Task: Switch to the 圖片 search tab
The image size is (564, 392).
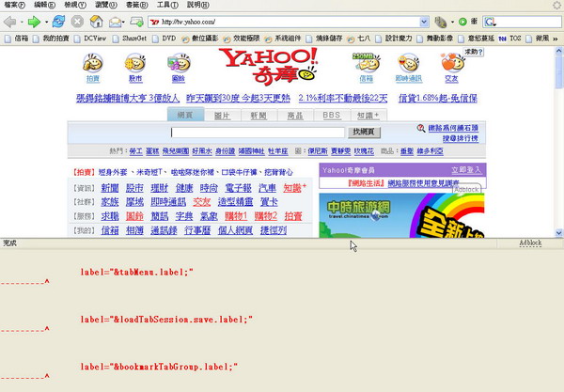Action: coord(222,116)
